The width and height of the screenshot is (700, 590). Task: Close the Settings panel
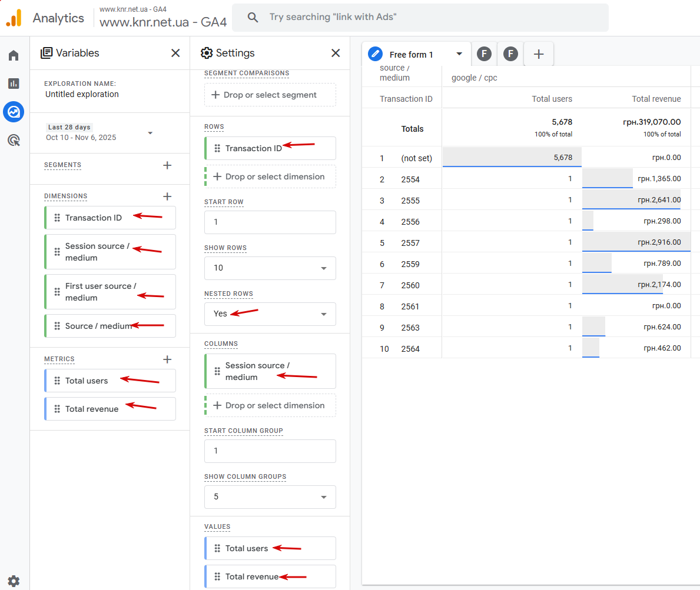pyautogui.click(x=336, y=53)
